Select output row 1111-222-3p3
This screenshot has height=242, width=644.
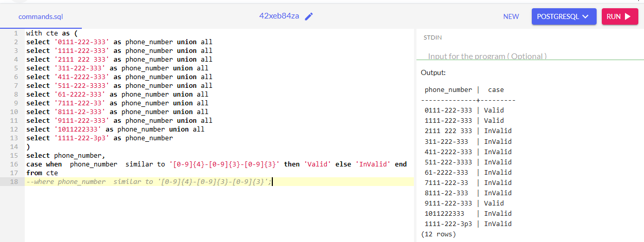coord(468,224)
